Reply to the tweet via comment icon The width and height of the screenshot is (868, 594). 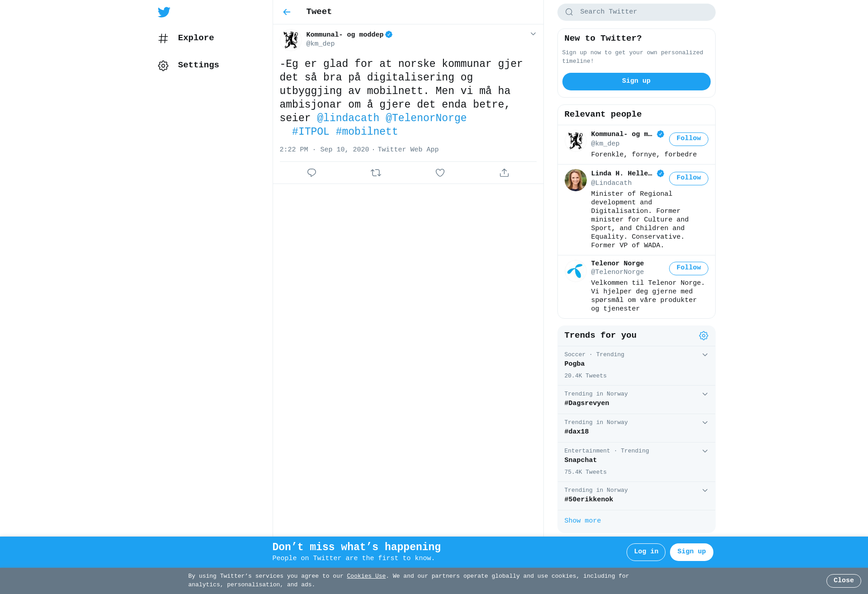[311, 173]
